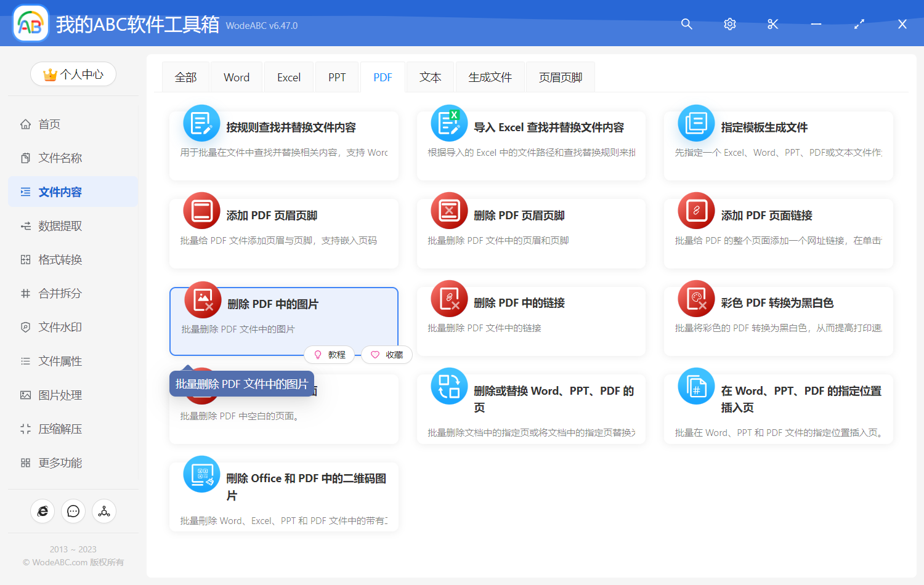This screenshot has width=924, height=585.
Task: Click the chat bubble feedback icon
Action: (x=73, y=511)
